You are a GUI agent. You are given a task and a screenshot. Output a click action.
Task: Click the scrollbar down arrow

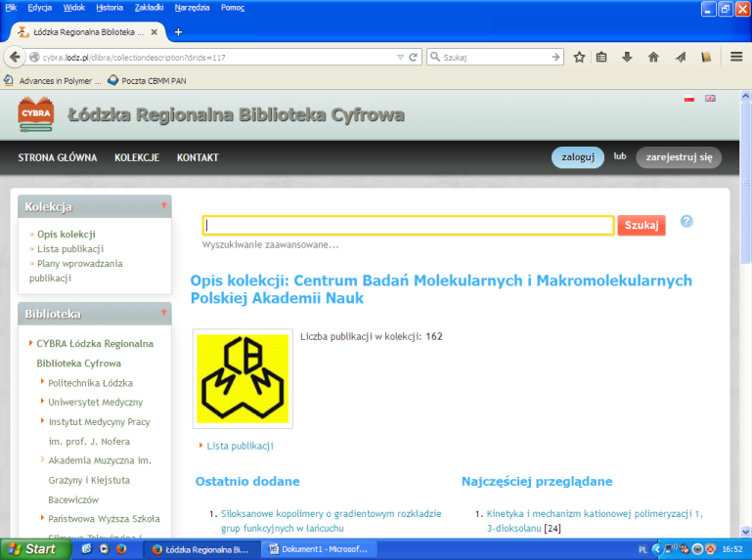pos(745,532)
